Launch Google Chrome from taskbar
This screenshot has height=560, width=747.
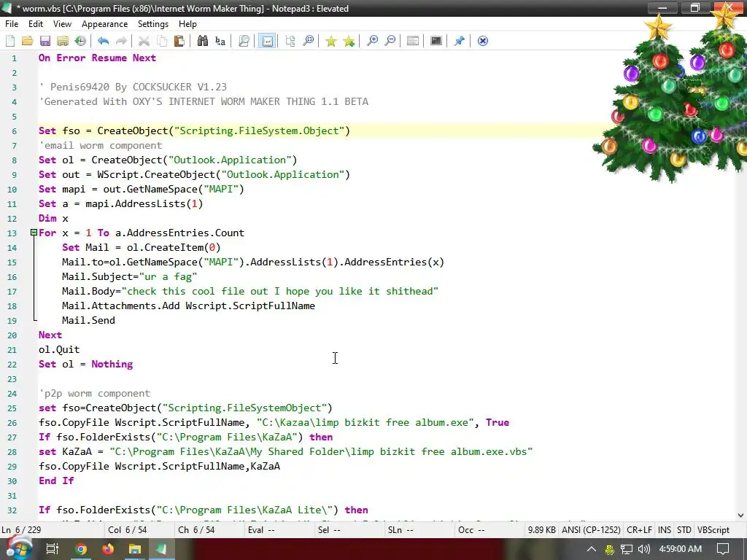pos(81,549)
